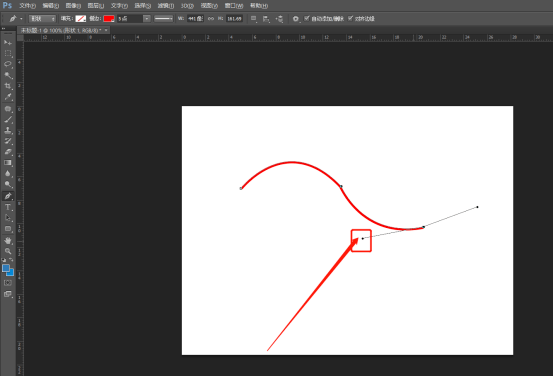This screenshot has height=376, width=554.
Task: Select the Brush tool
Action: coord(8,119)
